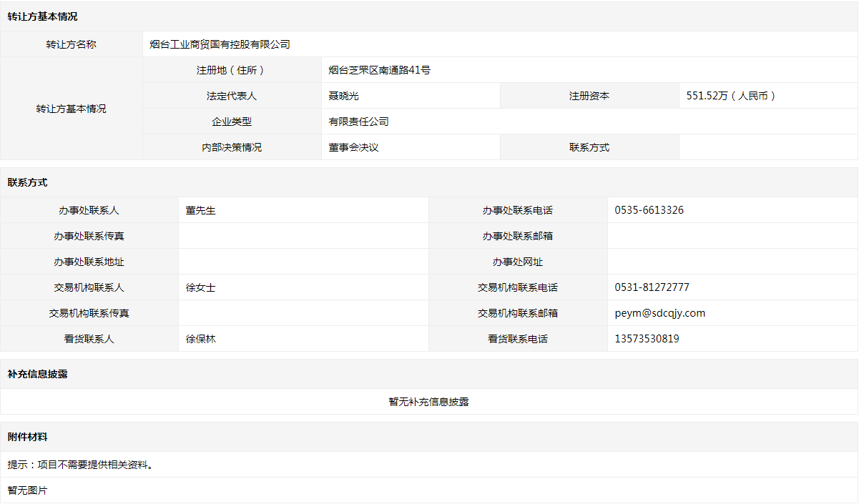This screenshot has height=504, width=859.
Task: Click the text 暂无补充信息披露
Action: click(x=429, y=402)
